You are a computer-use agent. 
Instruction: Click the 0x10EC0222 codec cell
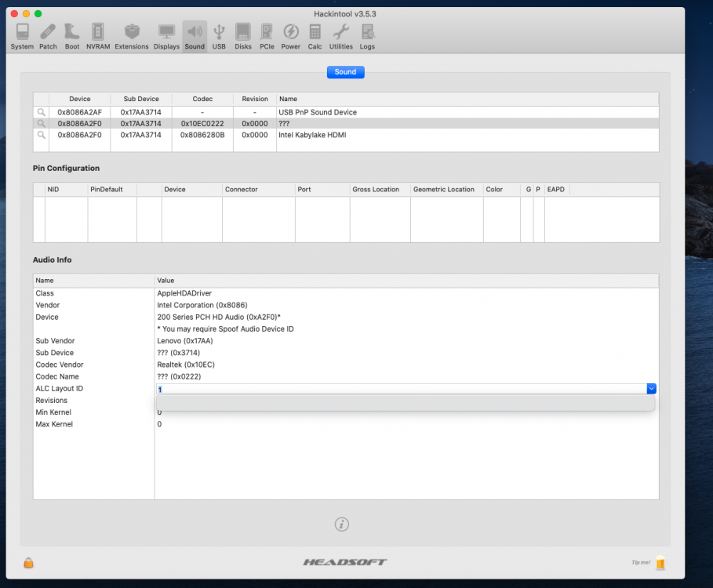pyautogui.click(x=202, y=123)
